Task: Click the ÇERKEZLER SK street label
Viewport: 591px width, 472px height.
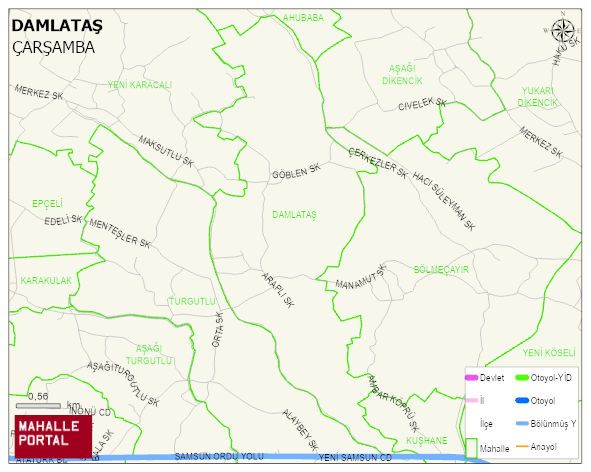Action: [x=378, y=163]
